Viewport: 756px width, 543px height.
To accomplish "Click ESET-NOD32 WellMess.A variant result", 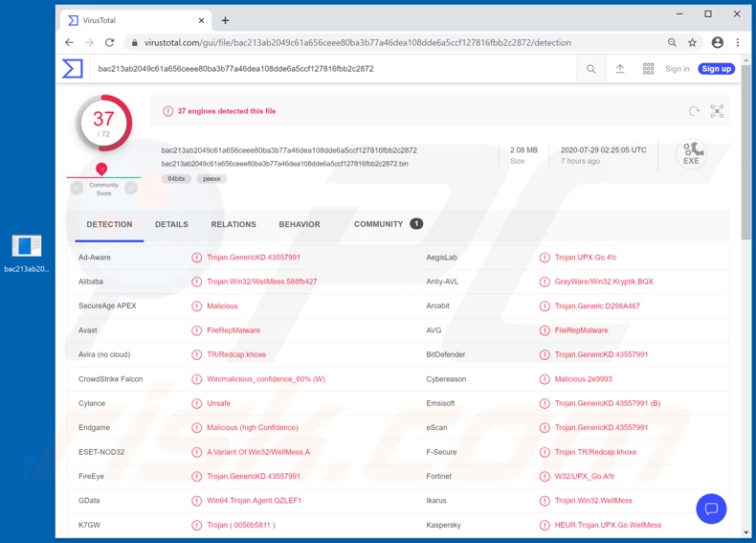I will coord(258,452).
